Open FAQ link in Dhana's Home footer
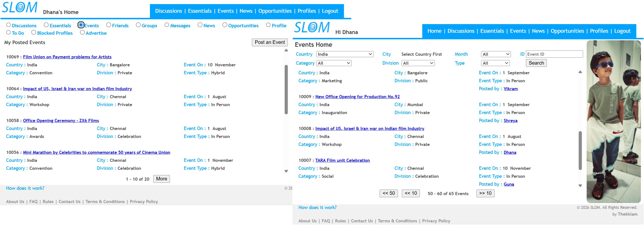This screenshot has width=644, height=225. pos(33,202)
